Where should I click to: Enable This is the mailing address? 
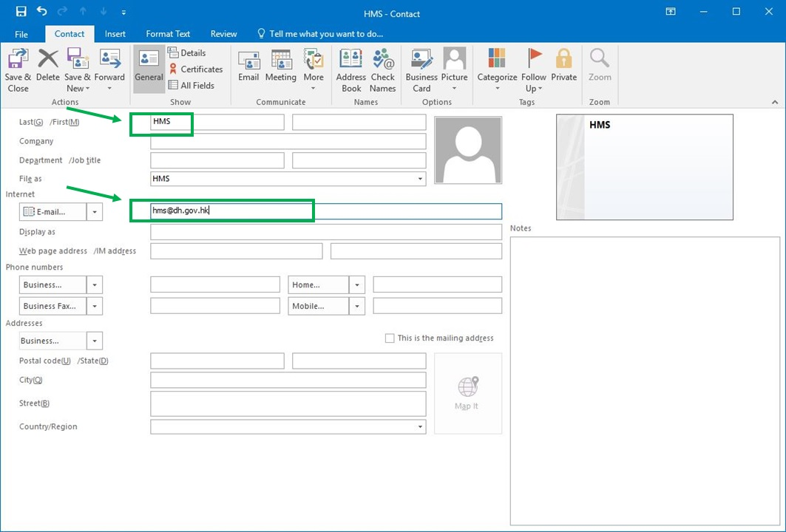[390, 338]
